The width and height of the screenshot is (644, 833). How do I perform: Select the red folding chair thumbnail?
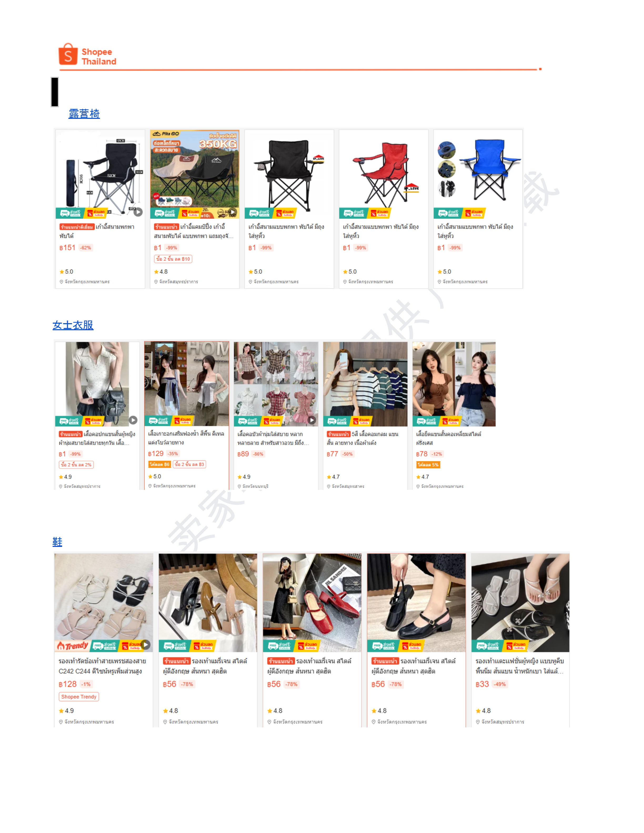click(x=383, y=174)
